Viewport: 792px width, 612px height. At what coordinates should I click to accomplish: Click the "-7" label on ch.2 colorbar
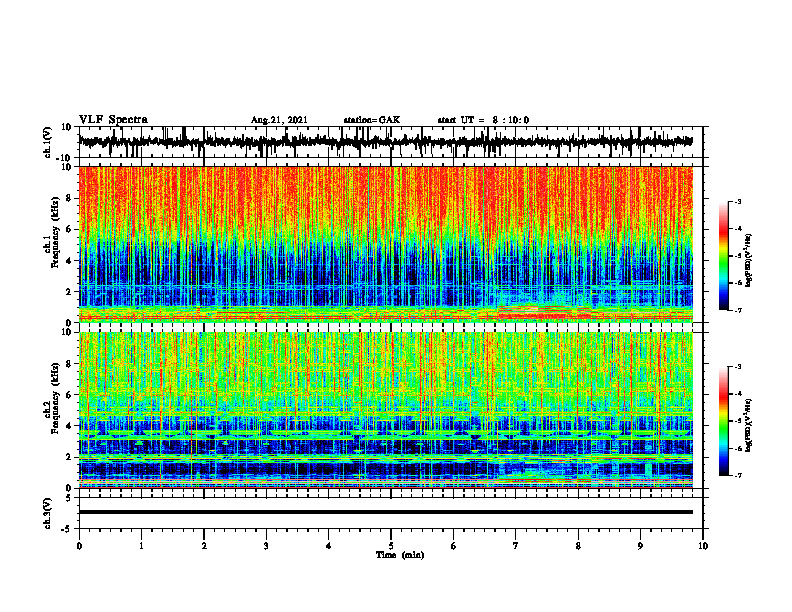pos(737,475)
